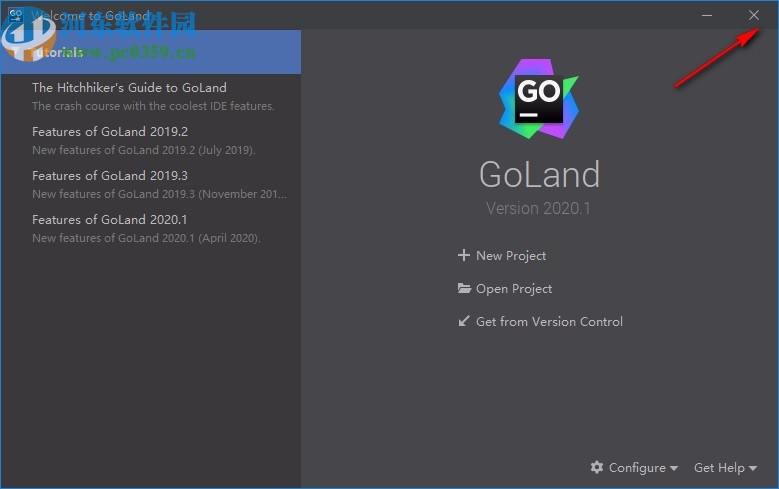
Task: Click the Configure gear icon
Action: [597, 467]
